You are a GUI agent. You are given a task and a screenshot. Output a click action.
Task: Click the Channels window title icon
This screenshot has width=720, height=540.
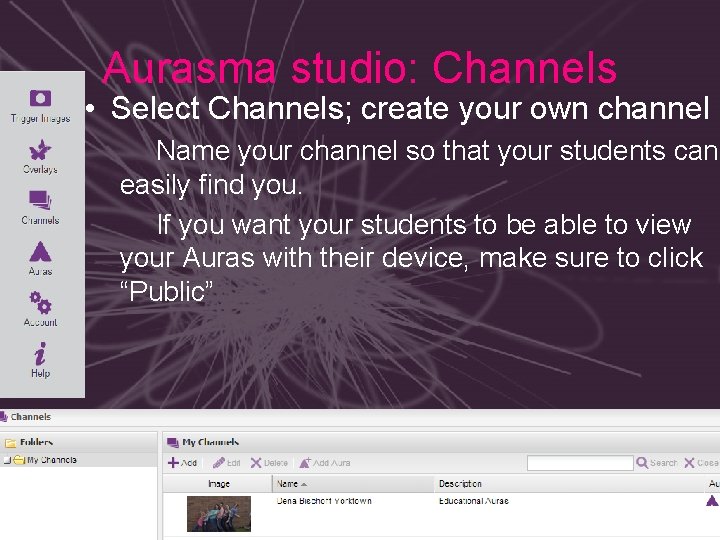(x=4, y=417)
